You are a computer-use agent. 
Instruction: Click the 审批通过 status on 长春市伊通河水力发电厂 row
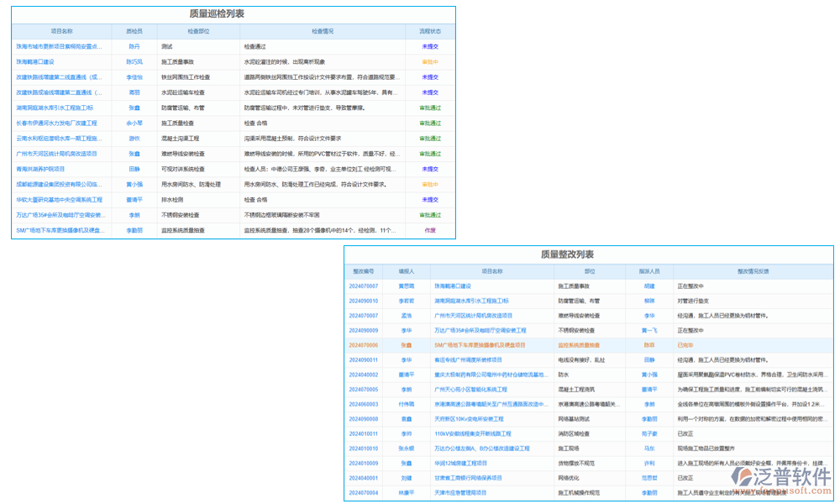tap(428, 121)
